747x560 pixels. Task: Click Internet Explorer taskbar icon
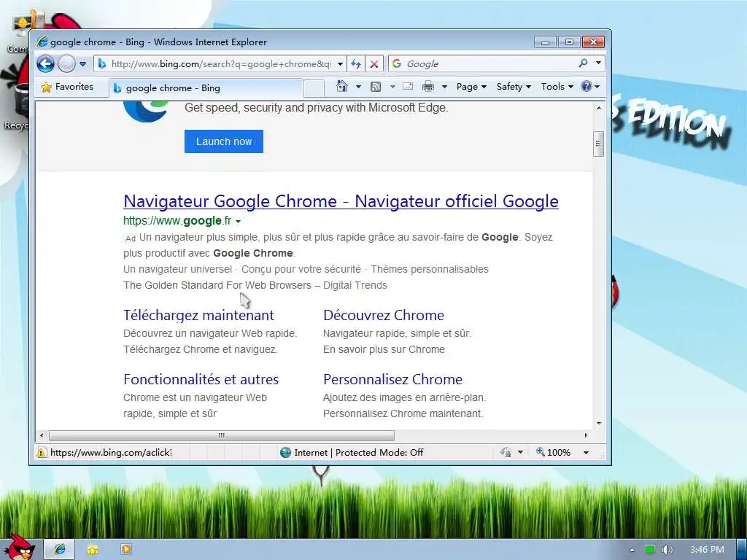(60, 549)
